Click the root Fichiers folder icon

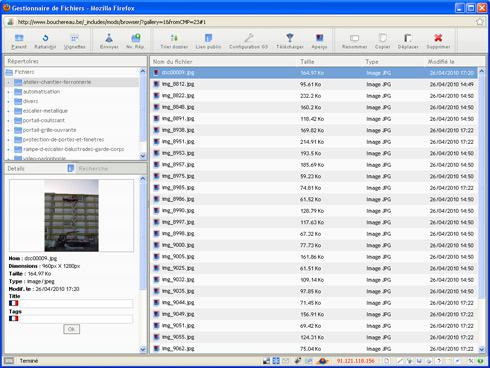(9, 72)
